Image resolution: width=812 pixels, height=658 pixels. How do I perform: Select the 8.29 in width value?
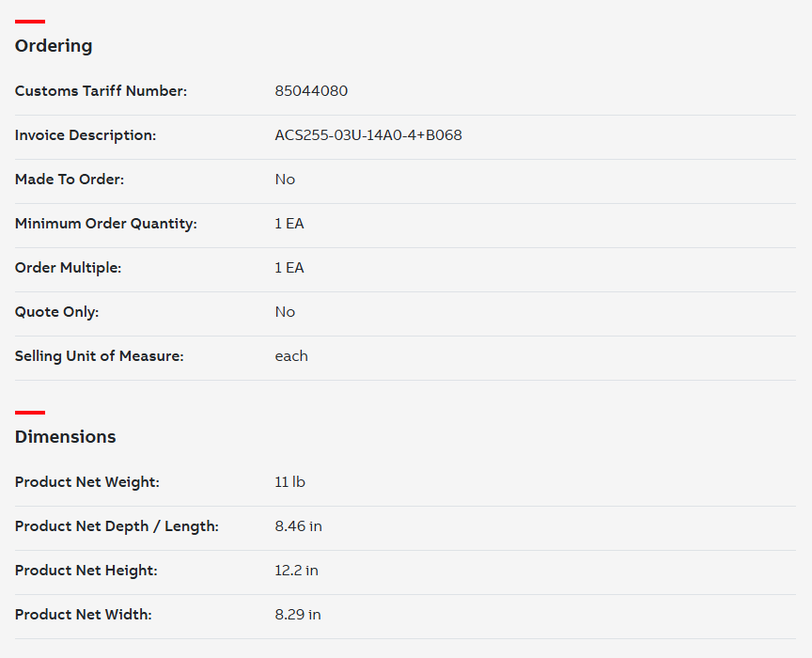point(298,615)
